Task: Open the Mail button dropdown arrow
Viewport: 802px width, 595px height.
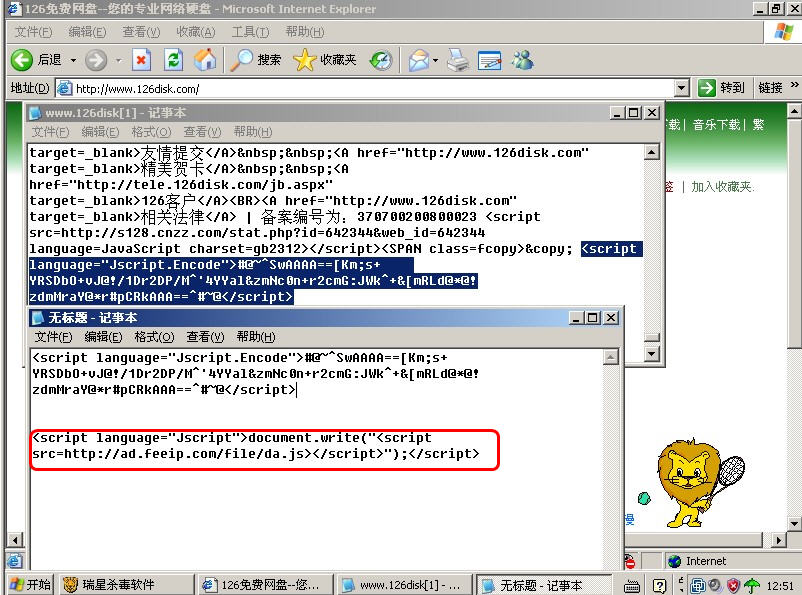Action: tap(435, 60)
